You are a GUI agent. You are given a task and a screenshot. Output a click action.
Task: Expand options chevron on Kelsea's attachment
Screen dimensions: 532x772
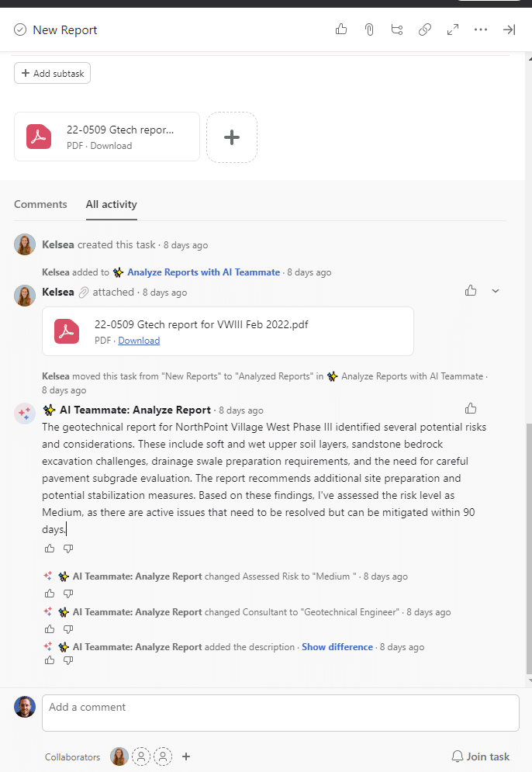click(x=496, y=291)
